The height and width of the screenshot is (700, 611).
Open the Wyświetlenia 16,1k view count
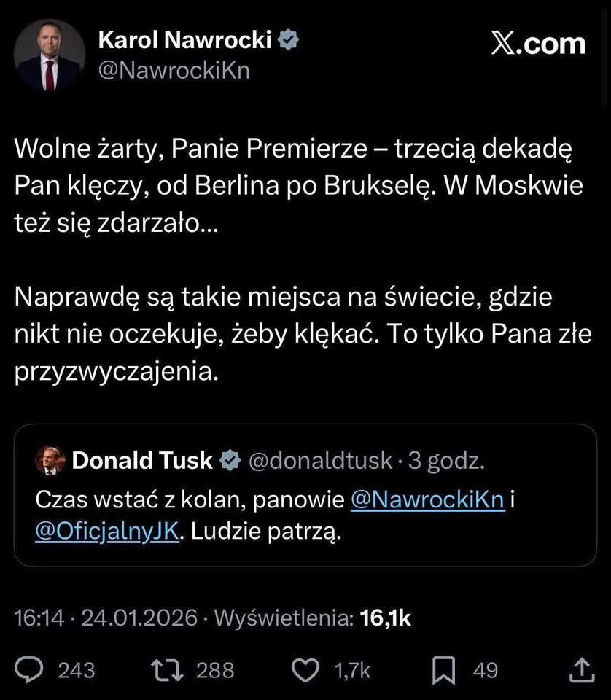[312, 618]
